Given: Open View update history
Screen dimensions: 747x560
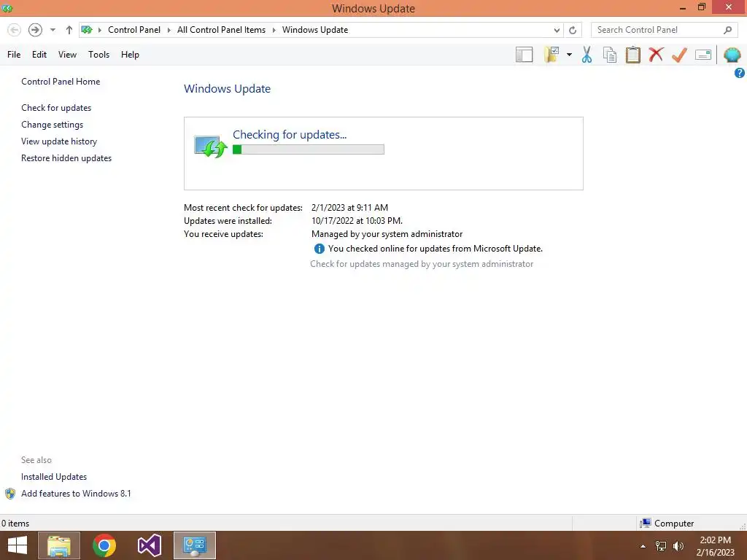Looking at the screenshot, I should [x=59, y=141].
